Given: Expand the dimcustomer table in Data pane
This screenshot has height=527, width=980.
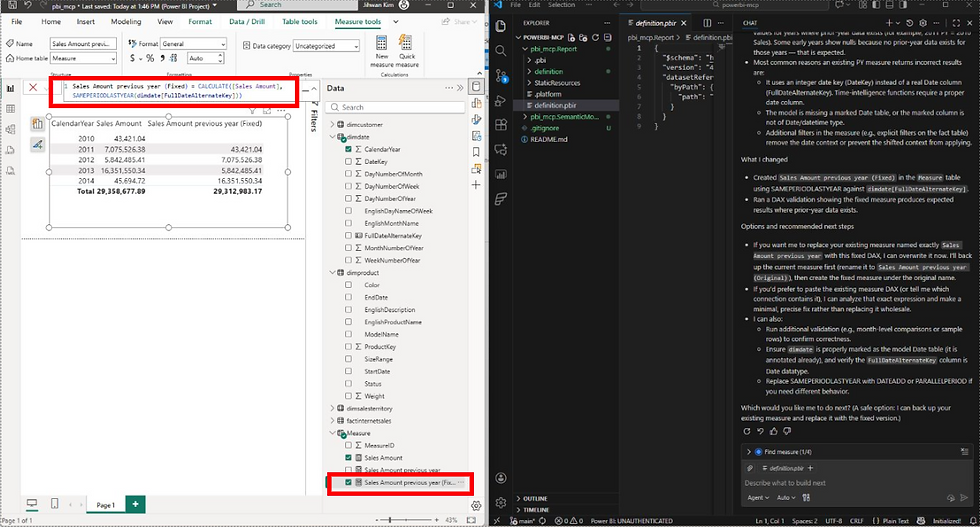Looking at the screenshot, I should coord(332,124).
